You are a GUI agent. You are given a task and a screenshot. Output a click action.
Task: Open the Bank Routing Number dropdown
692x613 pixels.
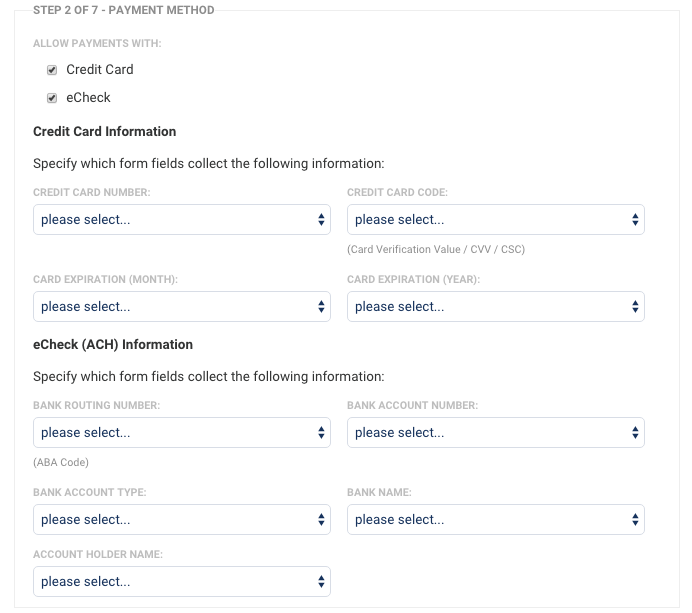point(182,433)
